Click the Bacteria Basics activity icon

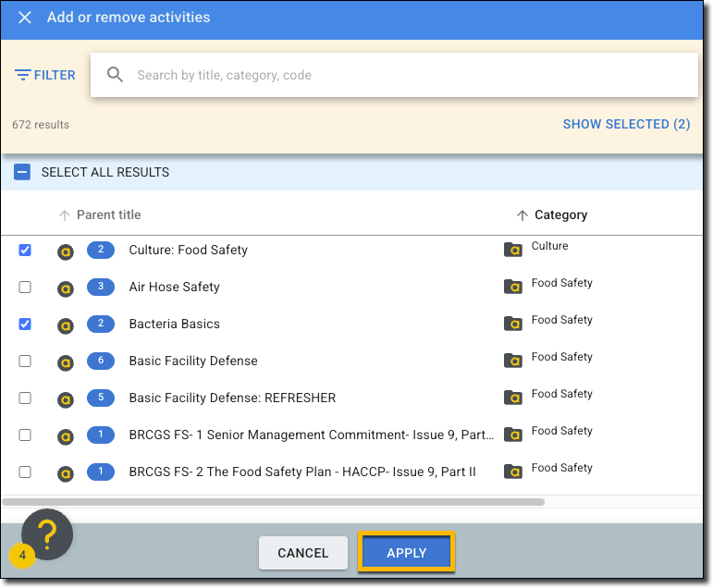click(65, 325)
